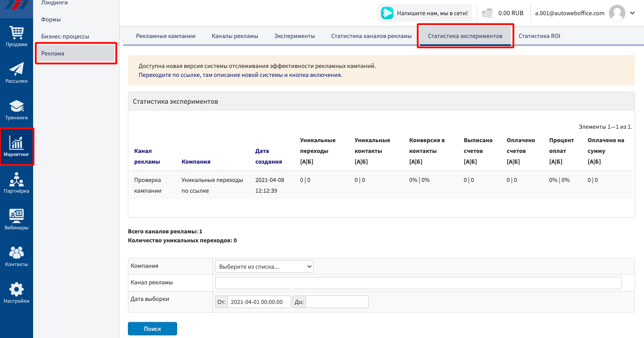Open Тренинги graduation cap icon
This screenshot has width=644, height=338.
pos(17,106)
